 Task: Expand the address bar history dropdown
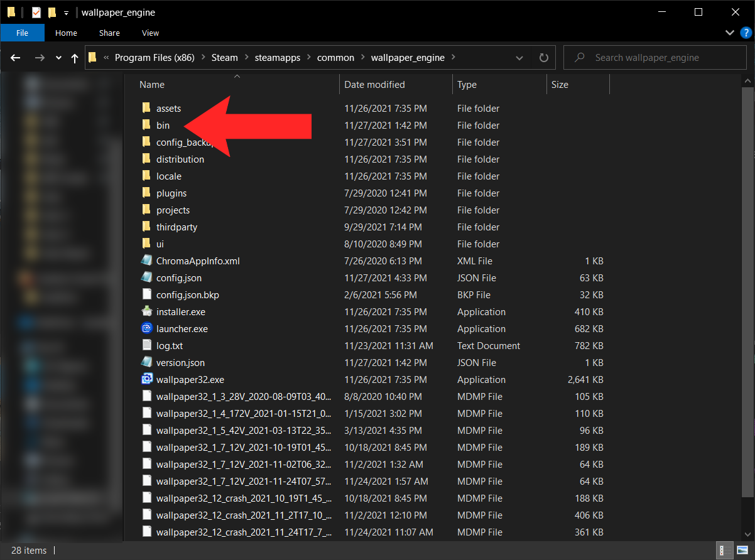pyautogui.click(x=519, y=58)
